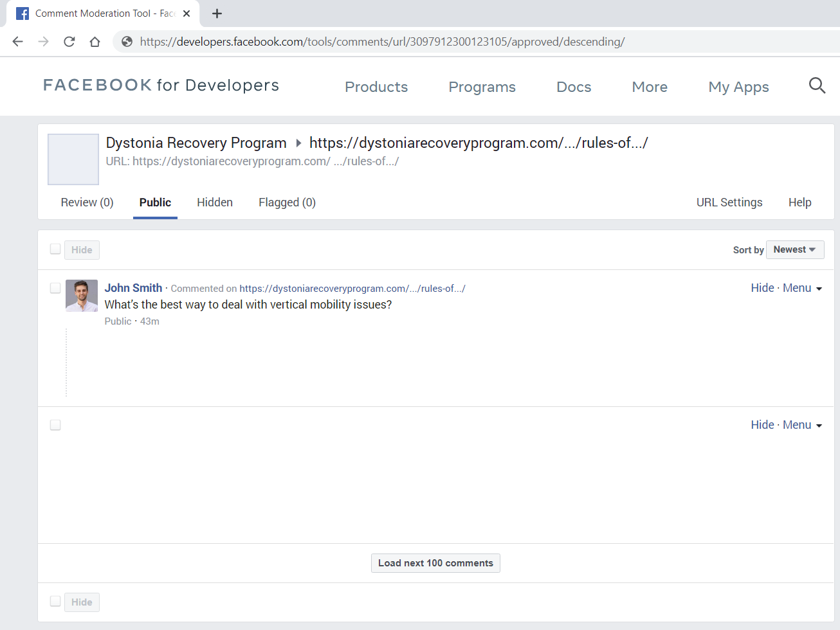The image size is (840, 630).
Task: Click the header rules-of URL breadcrumb link
Action: tap(479, 143)
